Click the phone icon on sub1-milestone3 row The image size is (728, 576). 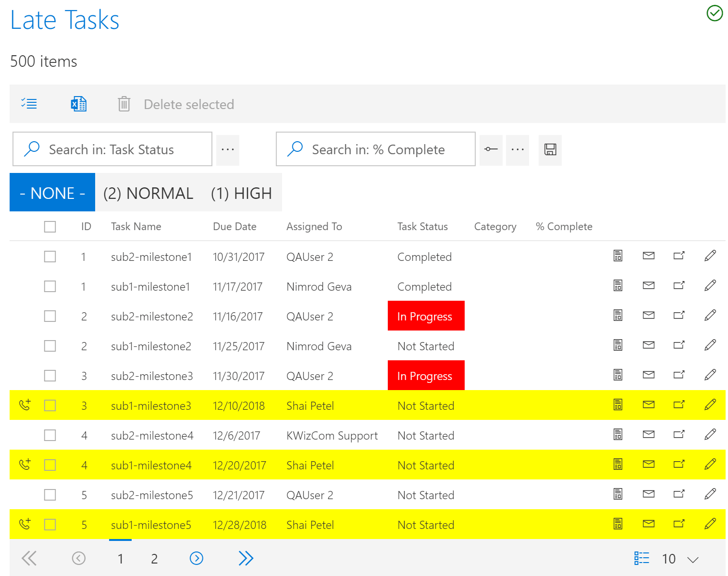[x=25, y=405]
